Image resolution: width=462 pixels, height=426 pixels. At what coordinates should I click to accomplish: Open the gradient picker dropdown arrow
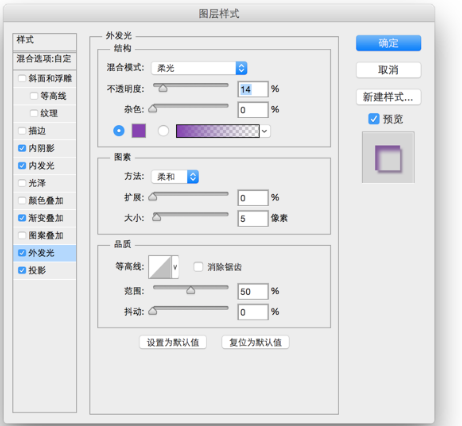[265, 131]
